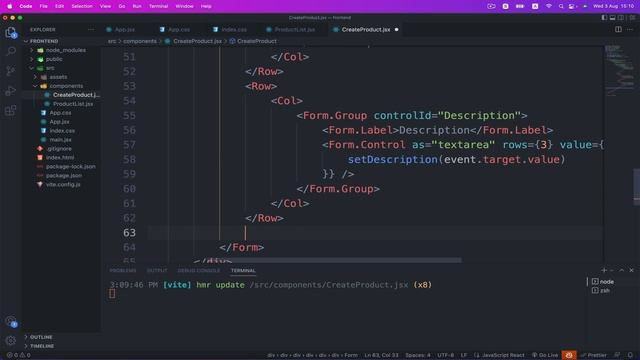Open main.jsx in the file tree

coord(60,140)
